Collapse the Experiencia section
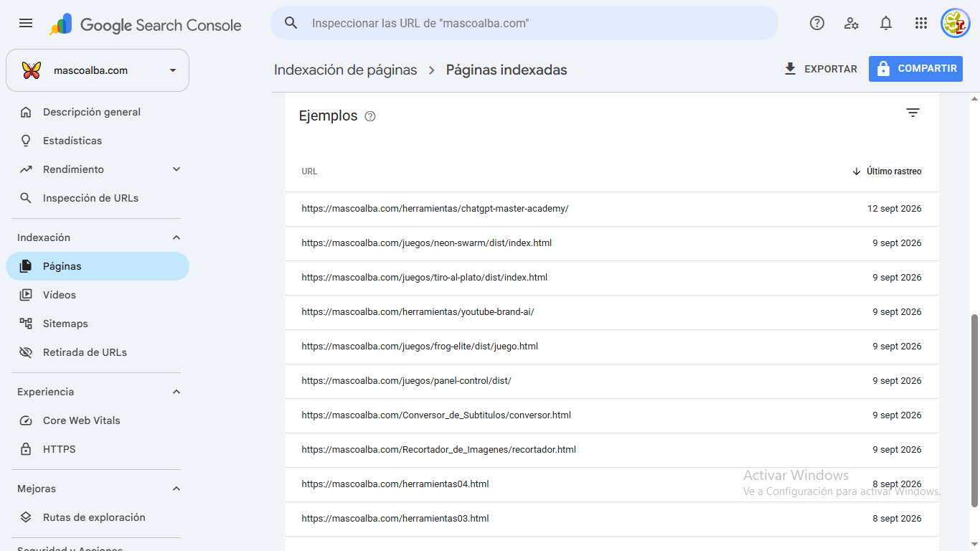Screen dimensions: 980x551 pyautogui.click(x=176, y=392)
